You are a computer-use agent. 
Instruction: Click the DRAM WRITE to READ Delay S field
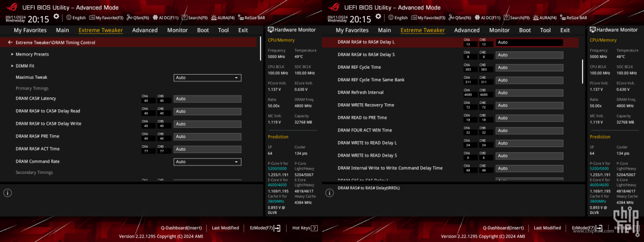pyautogui.click(x=530, y=155)
